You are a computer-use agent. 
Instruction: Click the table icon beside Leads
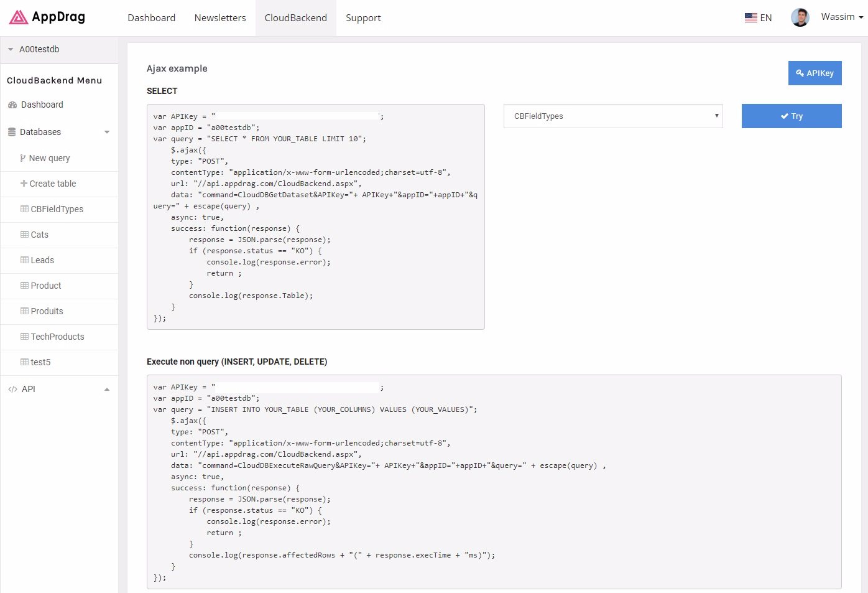(x=24, y=260)
